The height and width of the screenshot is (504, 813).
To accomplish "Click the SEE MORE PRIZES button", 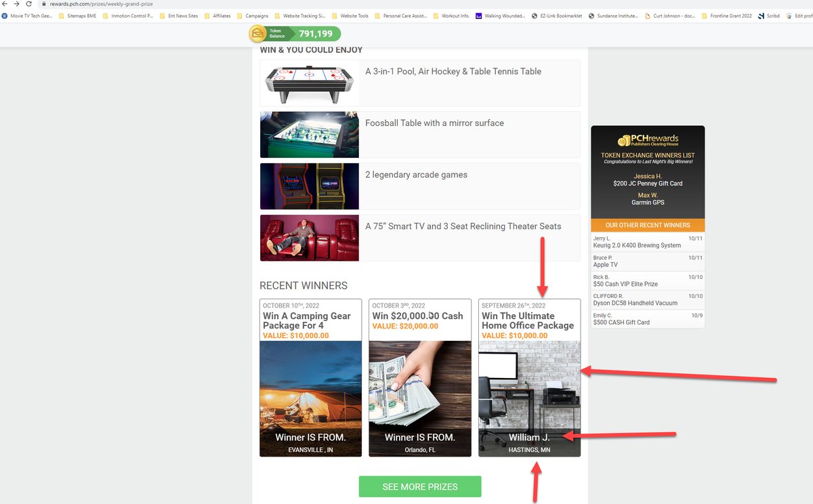I will click(419, 486).
